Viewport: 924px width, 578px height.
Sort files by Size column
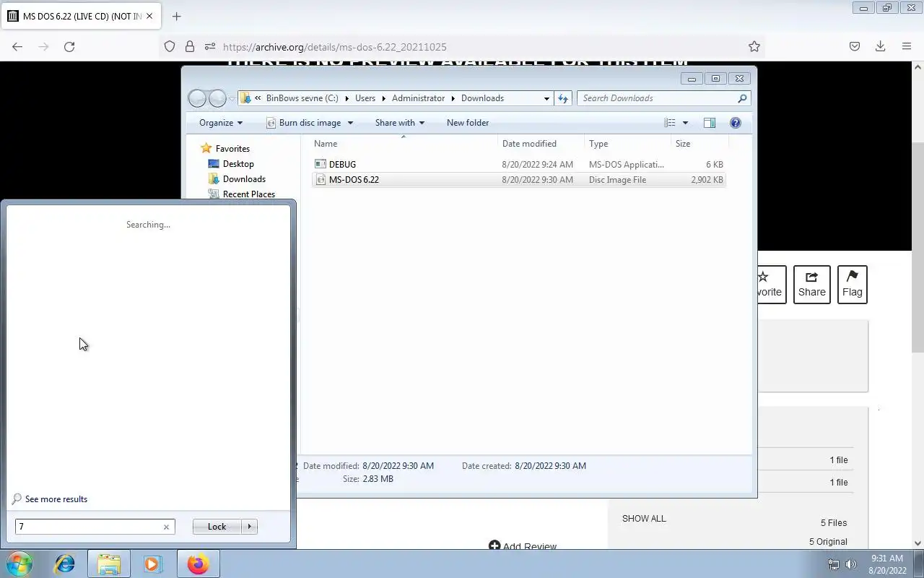pyautogui.click(x=699, y=144)
